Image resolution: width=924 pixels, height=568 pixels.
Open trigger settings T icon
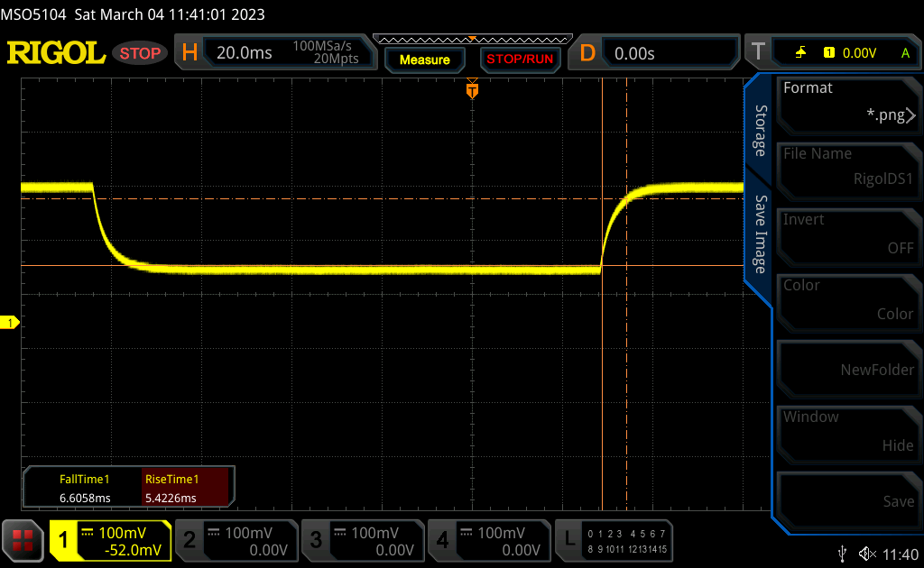coord(757,53)
